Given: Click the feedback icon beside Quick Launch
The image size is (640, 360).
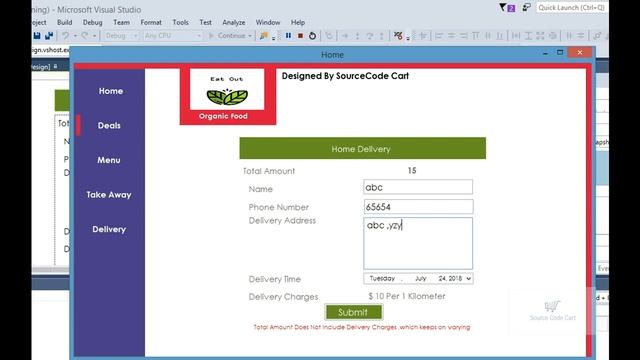Looking at the screenshot, I should tap(527, 7).
